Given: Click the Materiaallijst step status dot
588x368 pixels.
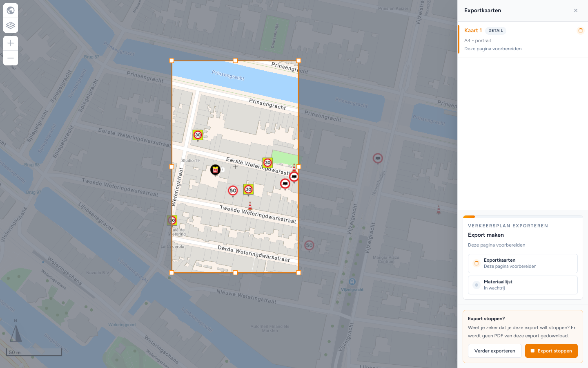Looking at the screenshot, I should tap(477, 285).
